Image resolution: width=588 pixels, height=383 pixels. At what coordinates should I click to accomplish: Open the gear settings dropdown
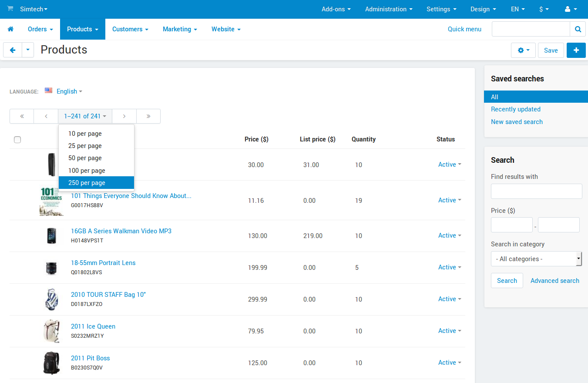[x=523, y=50]
